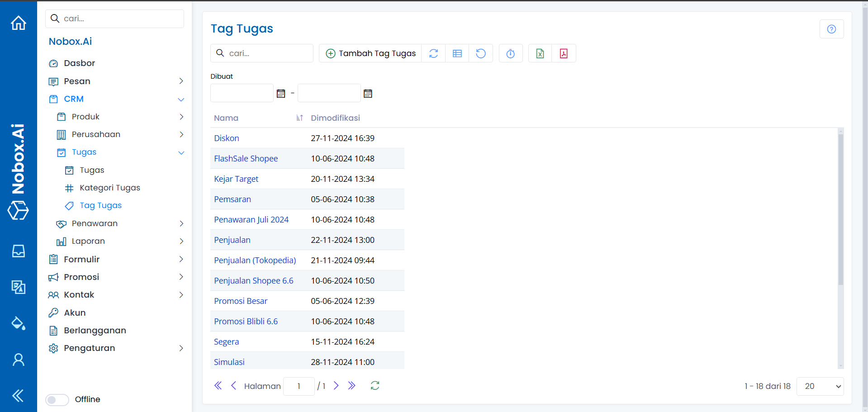Expand the Pesan menu section

tap(181, 81)
